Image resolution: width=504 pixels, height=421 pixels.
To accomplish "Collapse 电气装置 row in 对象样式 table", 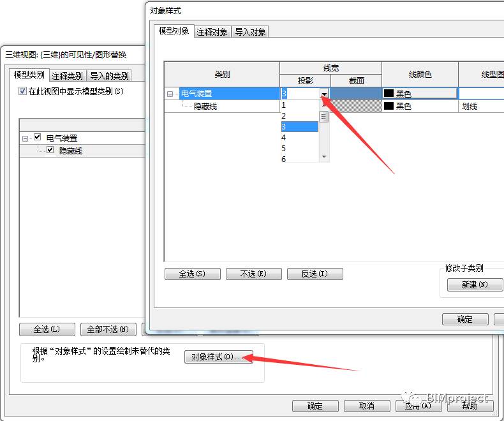I will pos(170,94).
